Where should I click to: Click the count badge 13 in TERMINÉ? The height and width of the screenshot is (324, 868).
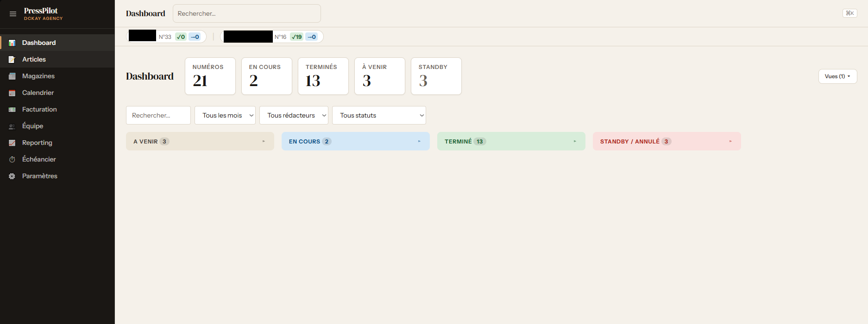[x=480, y=142]
